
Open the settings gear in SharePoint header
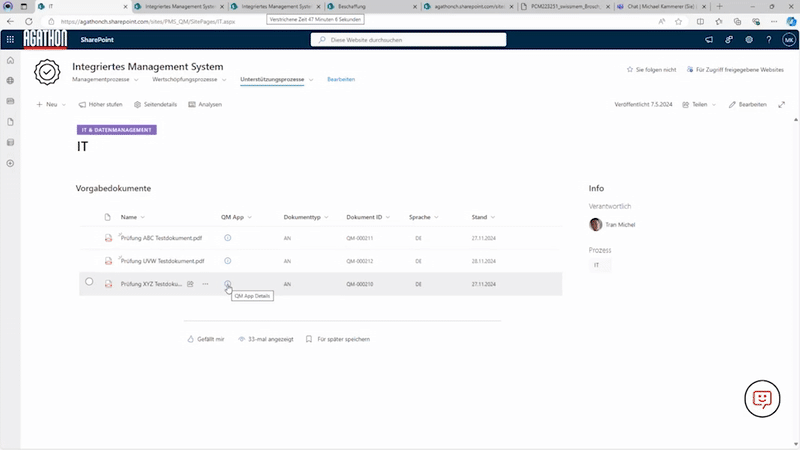(x=749, y=40)
